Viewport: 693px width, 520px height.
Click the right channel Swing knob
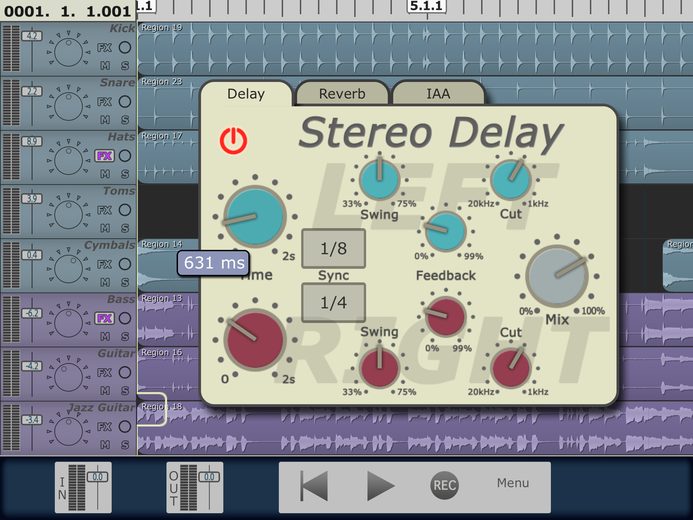coord(379,368)
